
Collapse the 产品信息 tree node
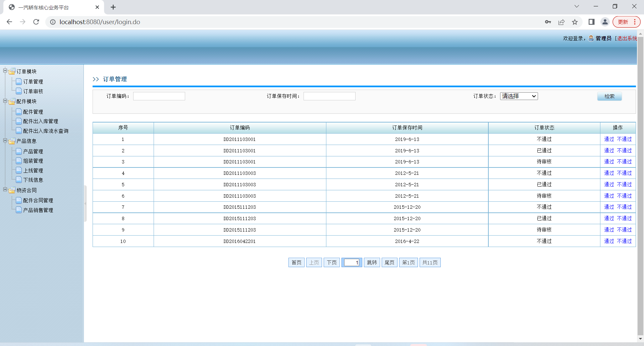(x=5, y=141)
